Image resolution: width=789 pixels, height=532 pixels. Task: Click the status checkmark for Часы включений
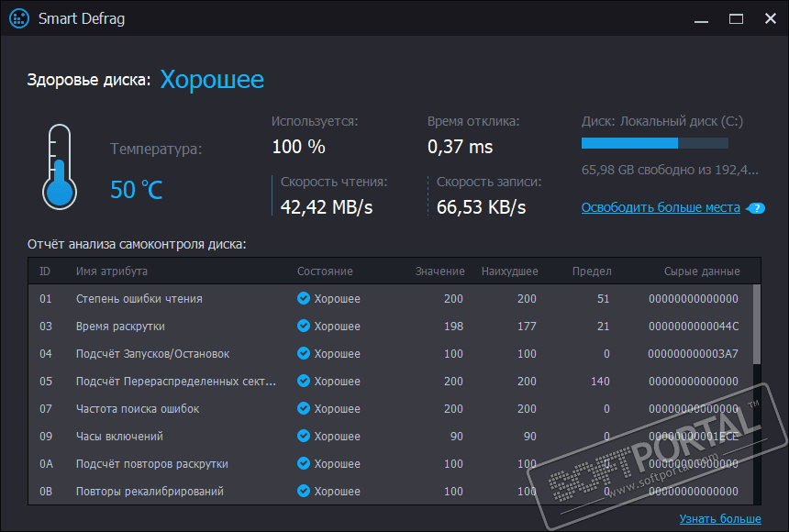click(304, 437)
